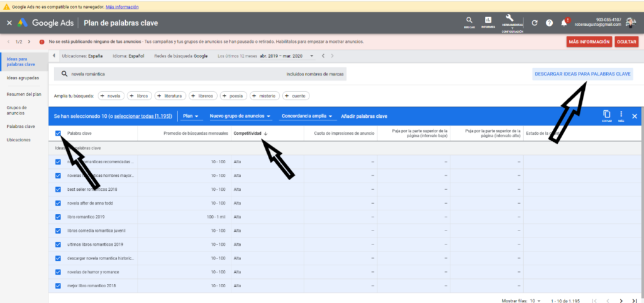Screen dimensions: 644x303
Task: Open Resumen del plan in sidebar
Action: point(23,94)
